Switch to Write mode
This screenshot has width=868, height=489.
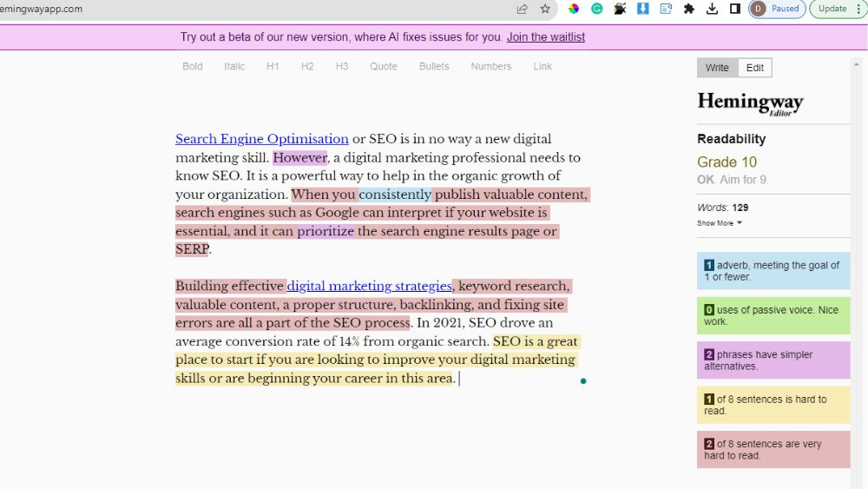click(x=718, y=68)
